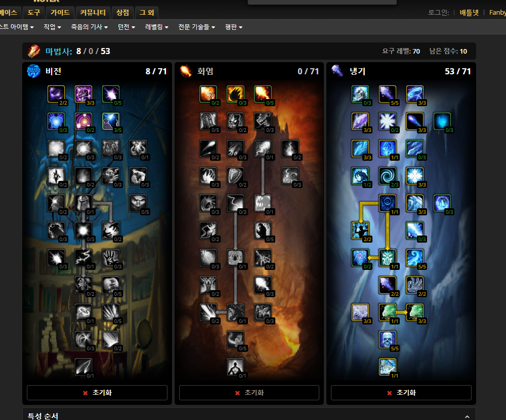Viewport: 506px width, 420px height.
Task: Select the Ice Shards crystal talent (3/3)
Action: click(x=360, y=121)
